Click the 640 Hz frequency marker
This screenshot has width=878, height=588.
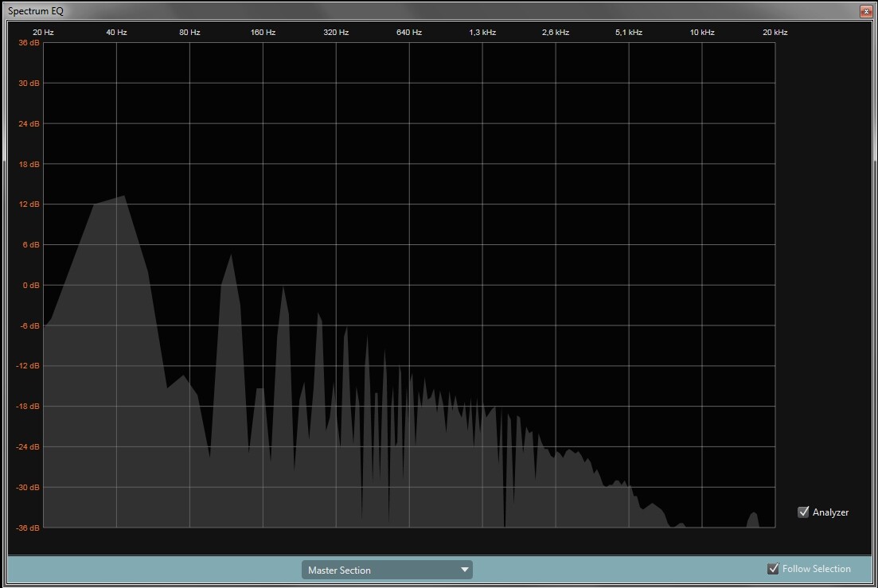coord(408,32)
